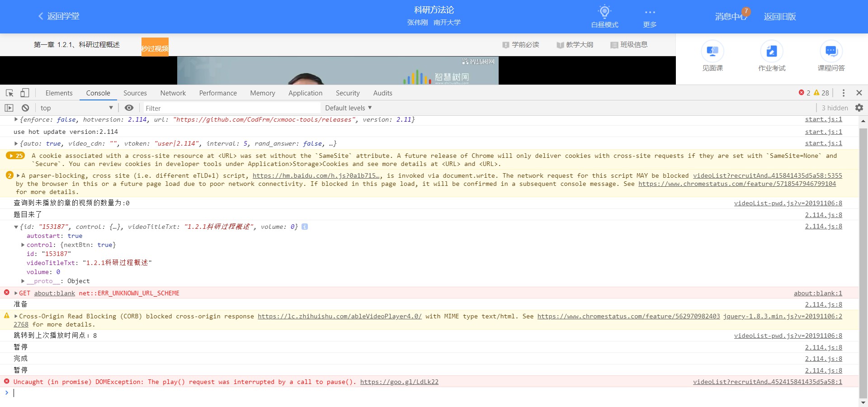868x407 pixels.
Task: Open 学前必读 section
Action: 521,45
